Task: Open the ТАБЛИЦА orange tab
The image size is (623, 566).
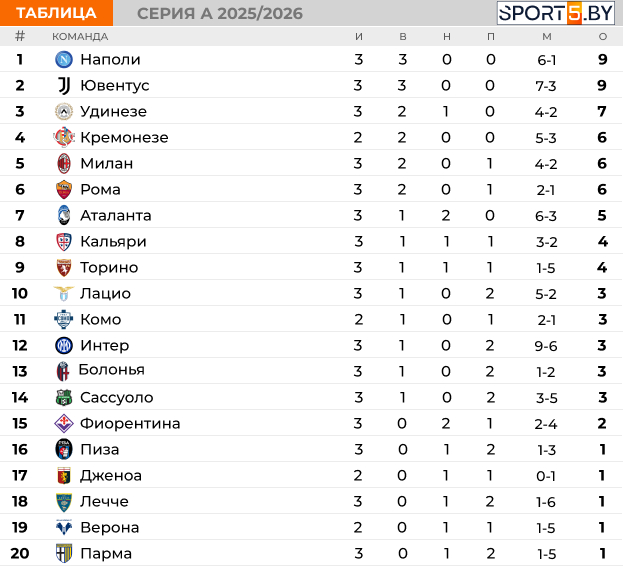Action: pos(56,13)
